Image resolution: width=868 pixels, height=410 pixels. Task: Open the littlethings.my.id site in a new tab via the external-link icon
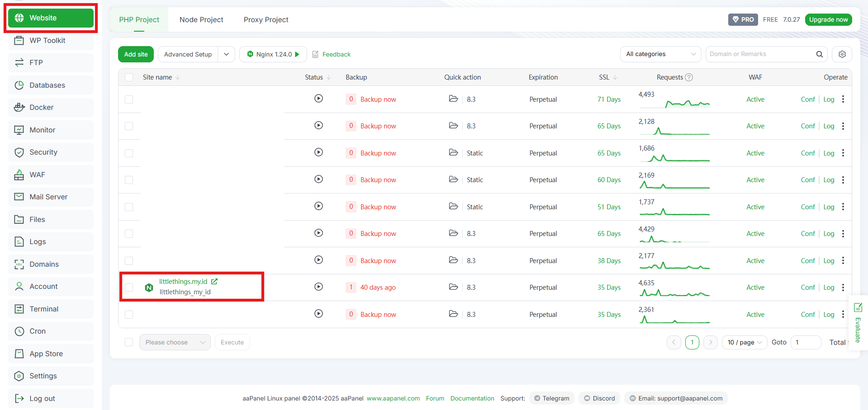coord(214,281)
